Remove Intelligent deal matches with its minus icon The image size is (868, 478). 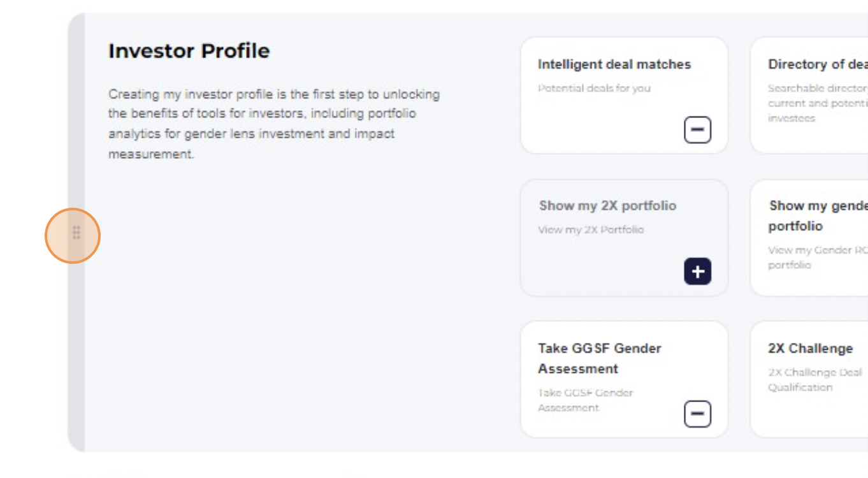(697, 130)
